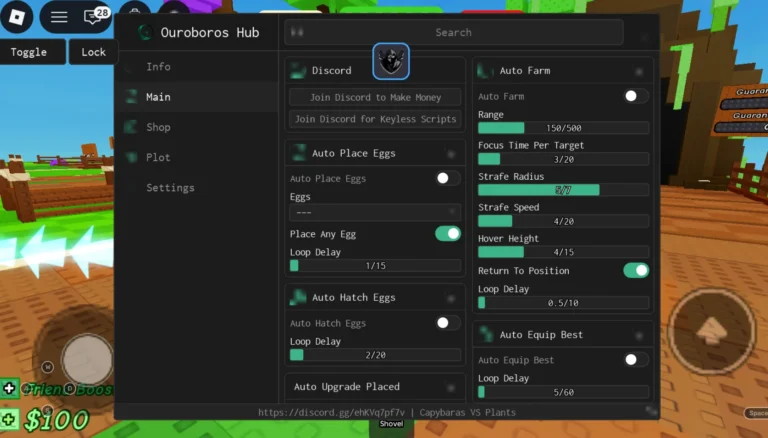Adjust the Focus Time Per Target slider
This screenshot has width=768, height=438.
click(x=563, y=159)
